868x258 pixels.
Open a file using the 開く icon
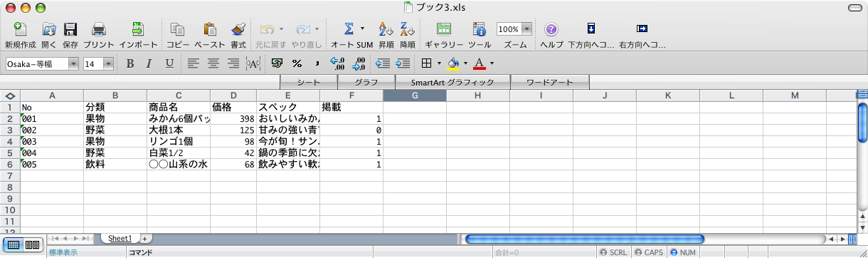[48, 30]
